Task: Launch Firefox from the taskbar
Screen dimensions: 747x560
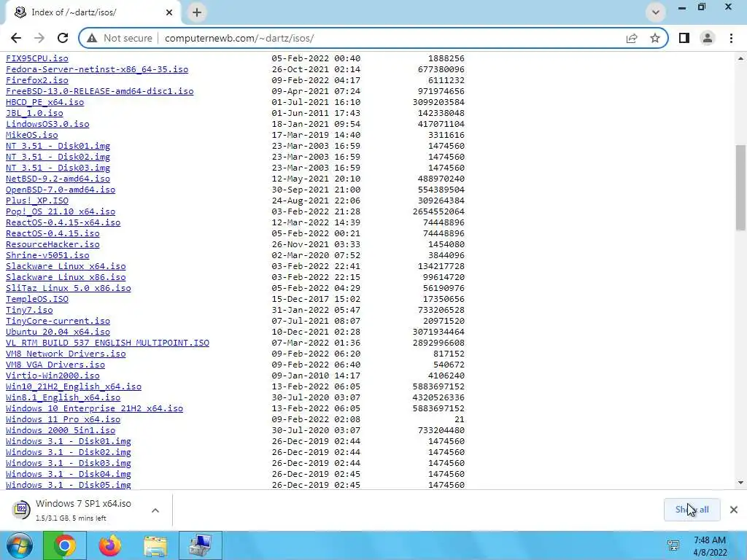Action: [x=109, y=545]
